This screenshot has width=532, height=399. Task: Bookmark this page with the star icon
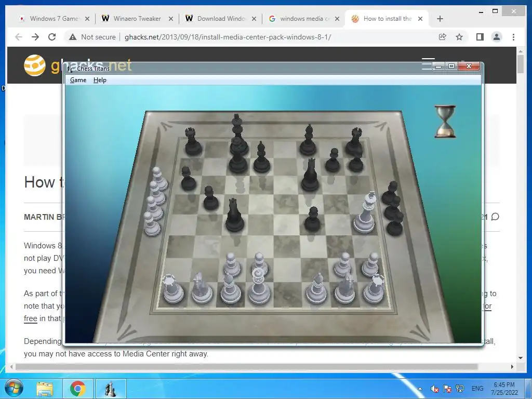point(459,37)
